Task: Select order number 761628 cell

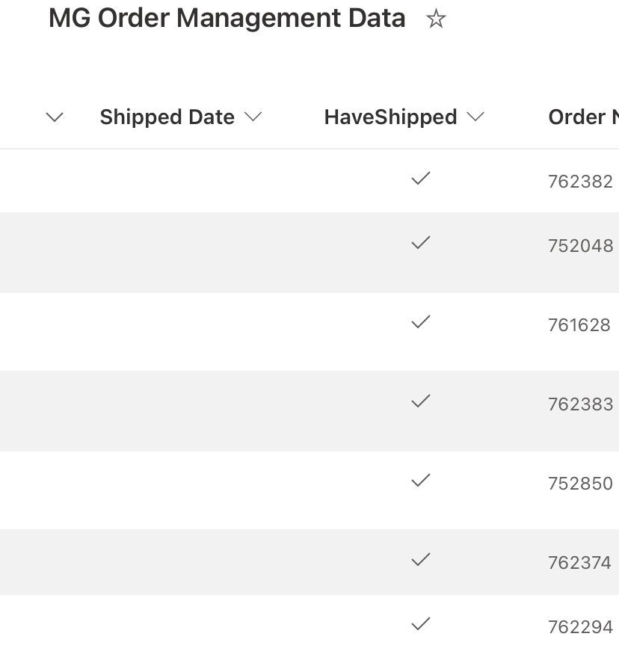Action: 579,325
